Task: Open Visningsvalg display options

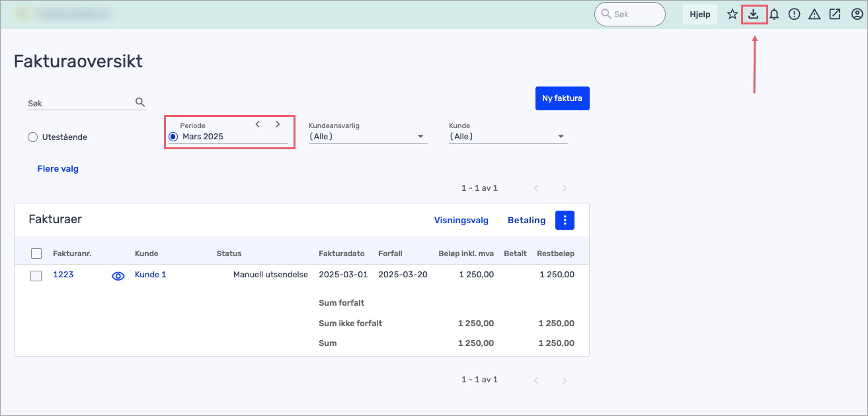Action: pos(461,221)
